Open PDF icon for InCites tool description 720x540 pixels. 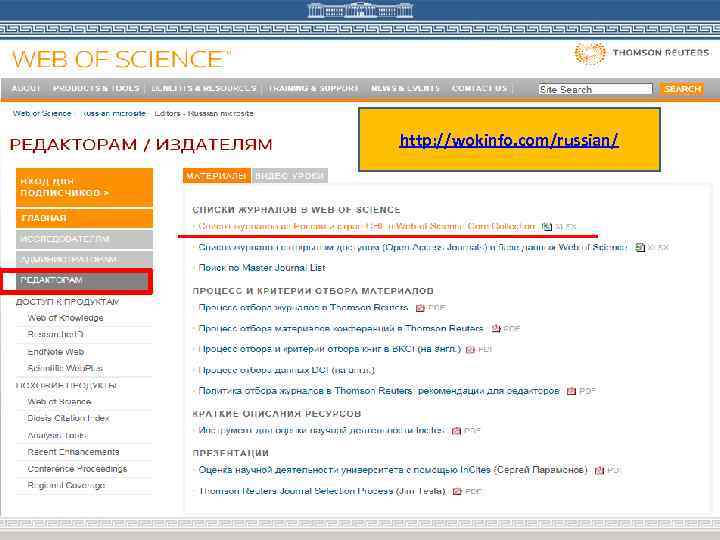[x=456, y=431]
